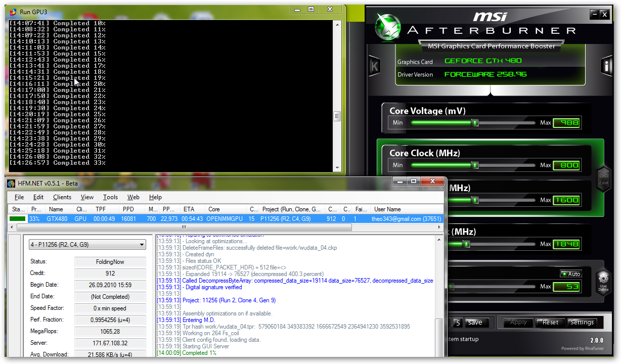Maximize the Run GPU3 console window
621x364 pixels.
312,9
